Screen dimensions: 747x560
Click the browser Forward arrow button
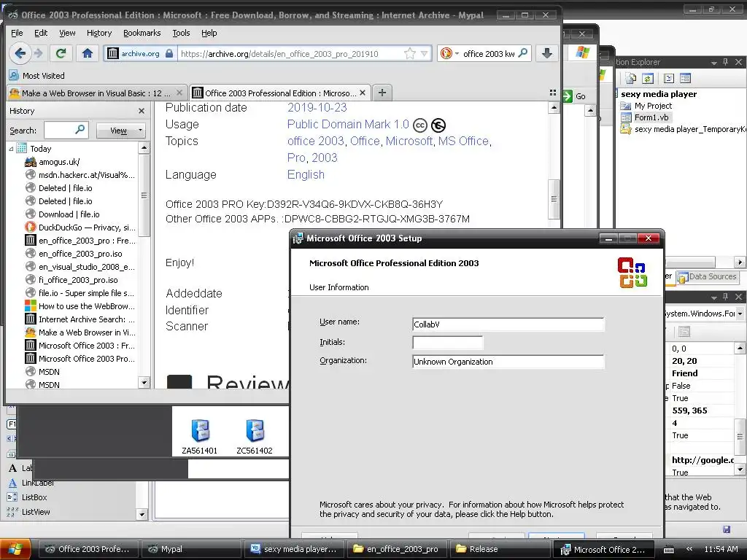click(39, 53)
